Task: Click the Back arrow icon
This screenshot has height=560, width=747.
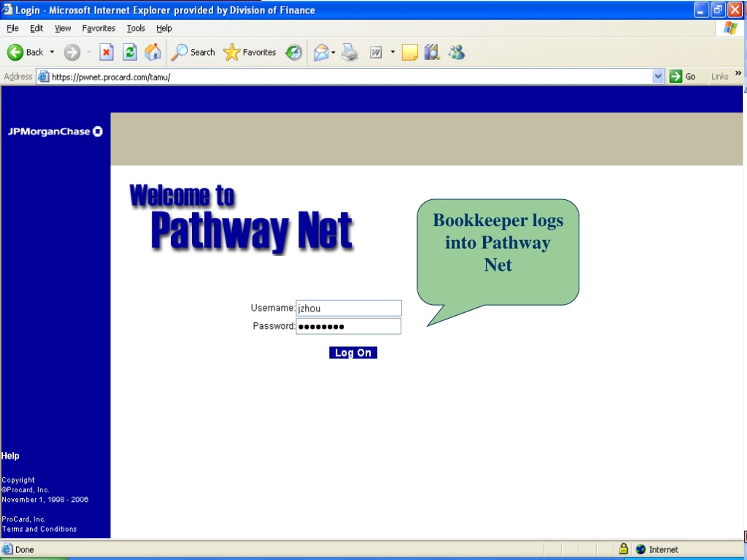Action: (15, 52)
